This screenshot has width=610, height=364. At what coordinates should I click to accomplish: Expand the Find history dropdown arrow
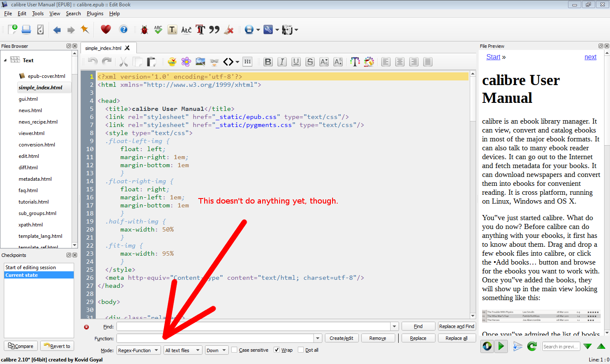pos(394,326)
